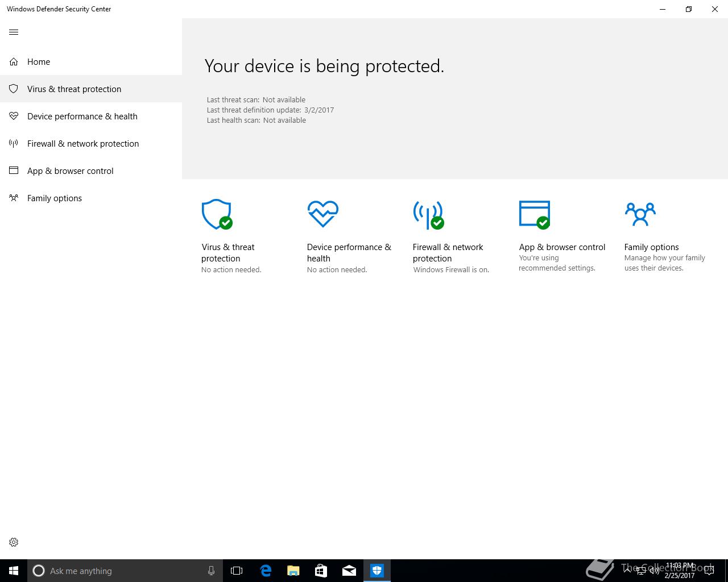Open Settings via the gear icon
The width and height of the screenshot is (728, 582).
(x=14, y=542)
